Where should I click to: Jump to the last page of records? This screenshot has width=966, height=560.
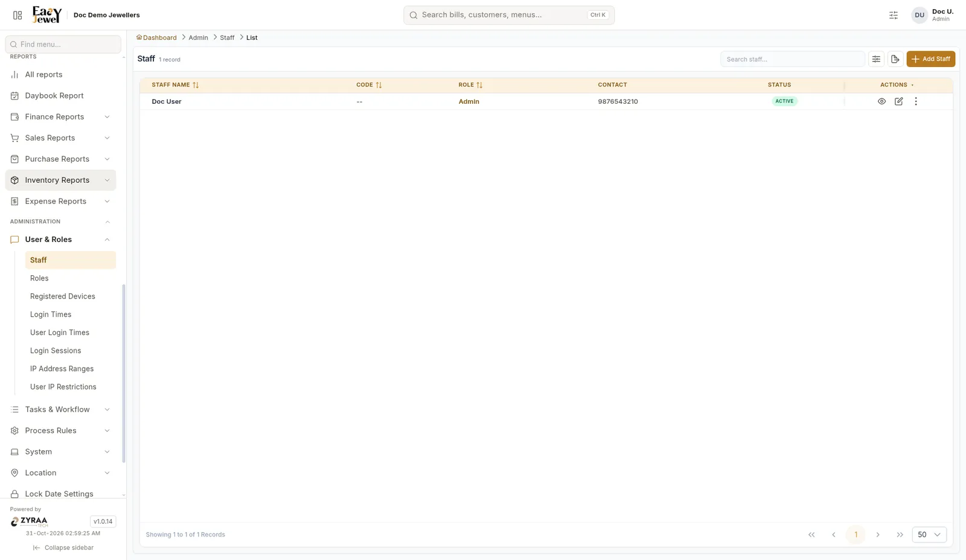pyautogui.click(x=900, y=535)
